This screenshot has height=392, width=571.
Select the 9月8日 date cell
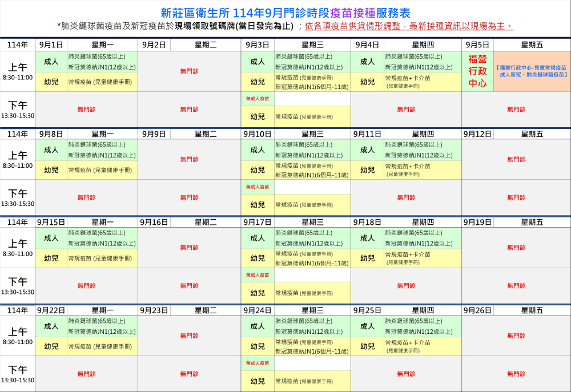(x=51, y=134)
